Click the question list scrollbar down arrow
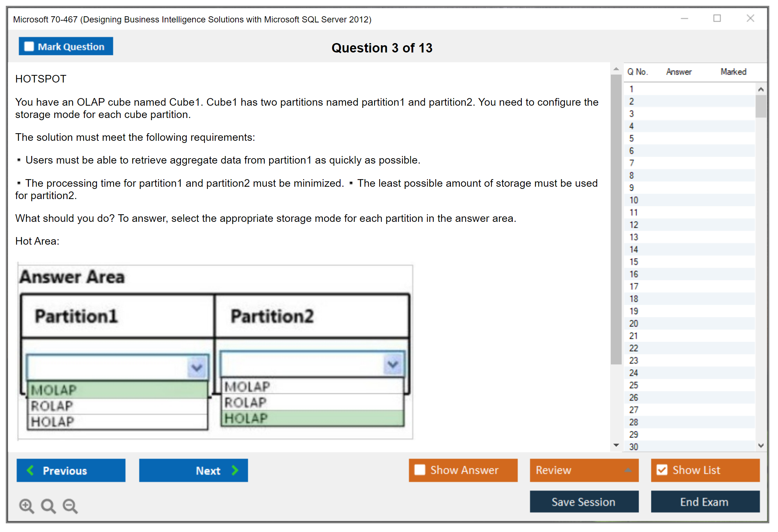Image resolution: width=778 pixels, height=532 pixels. pyautogui.click(x=761, y=446)
